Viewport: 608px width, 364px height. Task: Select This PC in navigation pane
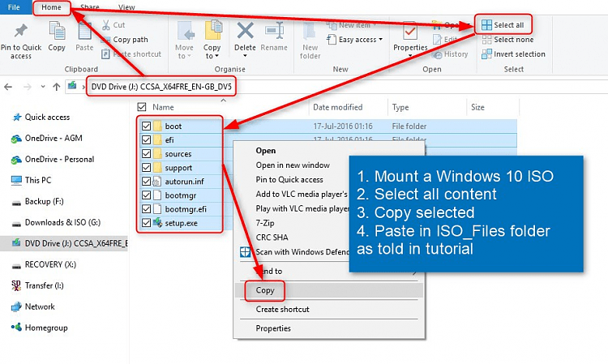pyautogui.click(x=38, y=180)
